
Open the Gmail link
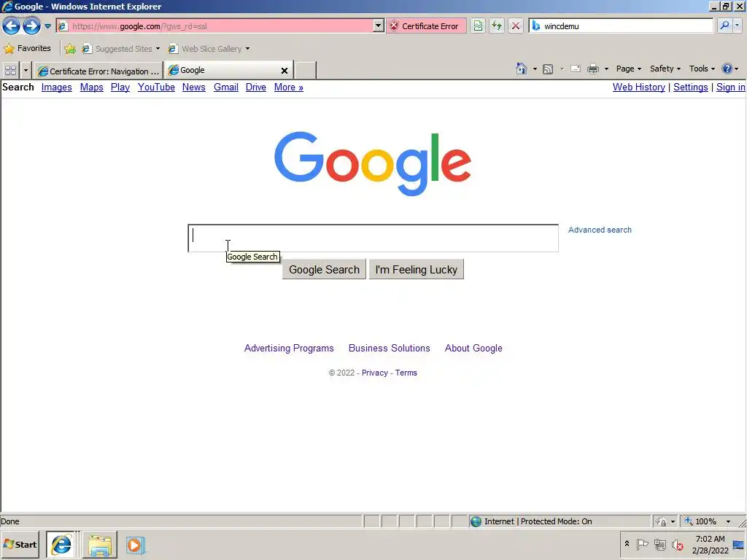[226, 87]
